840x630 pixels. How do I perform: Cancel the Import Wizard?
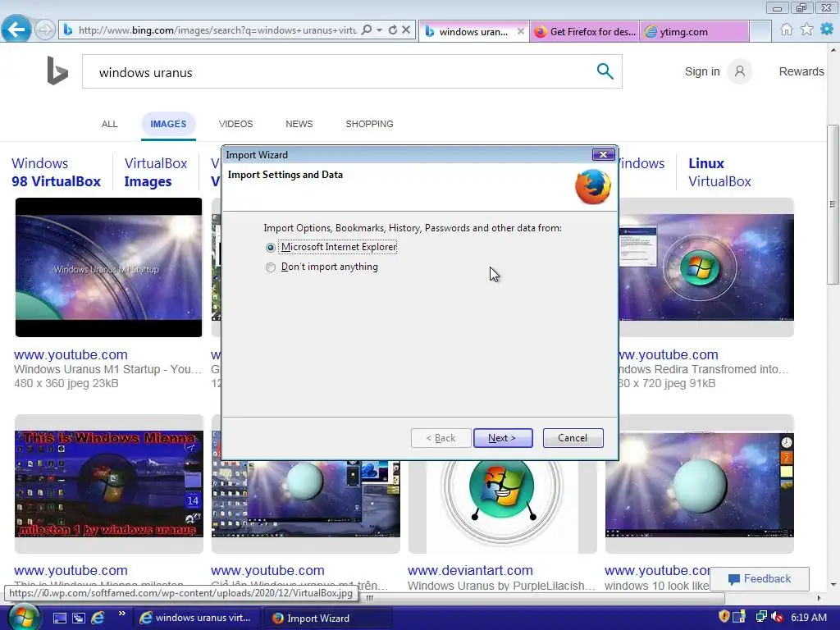click(573, 438)
